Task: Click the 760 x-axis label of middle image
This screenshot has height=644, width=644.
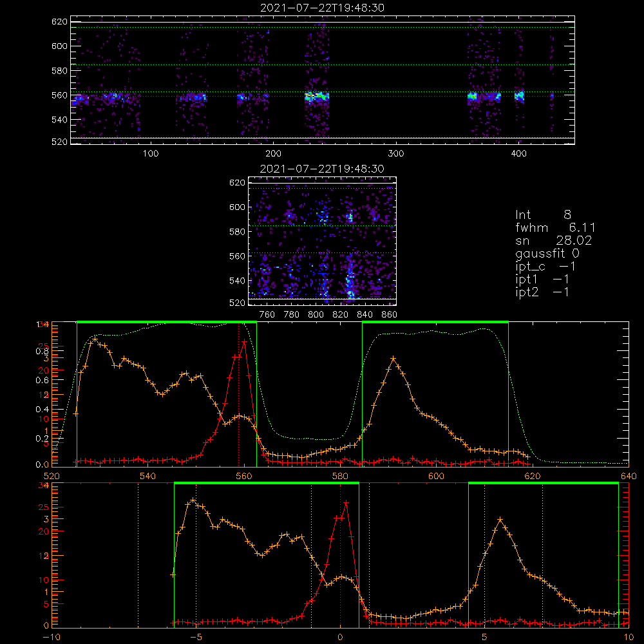Action: pos(267,315)
